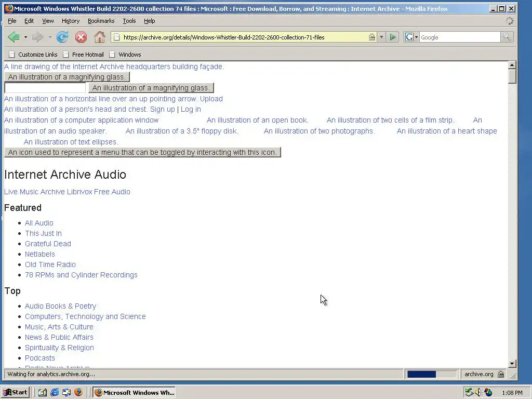Open the Live Music Archive link
532x399 pixels.
pyautogui.click(x=35, y=192)
